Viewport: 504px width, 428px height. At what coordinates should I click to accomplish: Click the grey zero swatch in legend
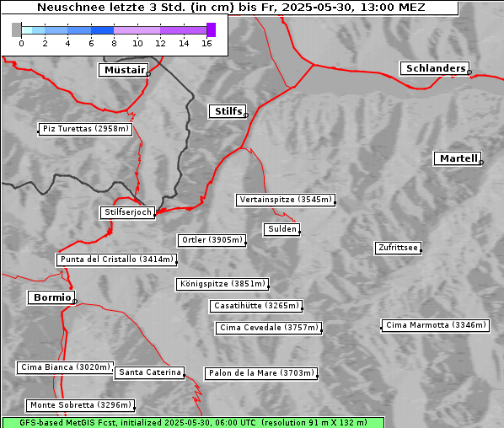16,29
